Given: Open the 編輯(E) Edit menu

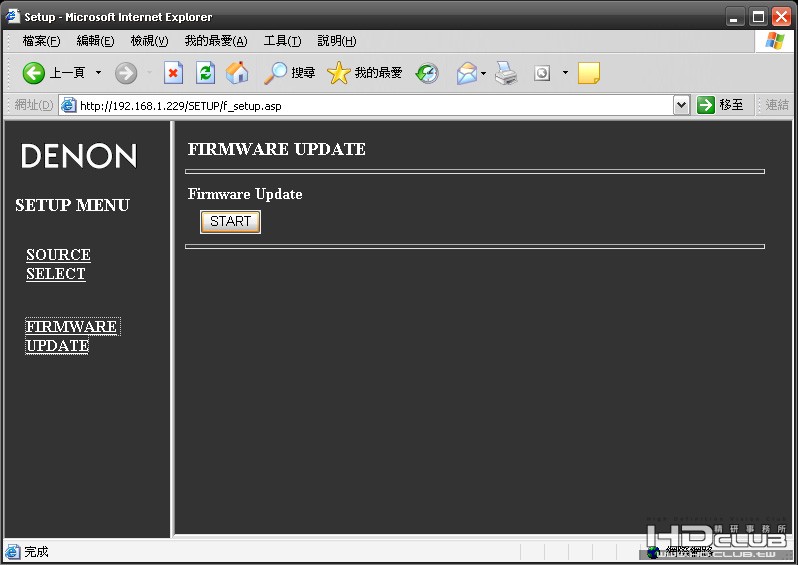Looking at the screenshot, I should (x=95, y=41).
